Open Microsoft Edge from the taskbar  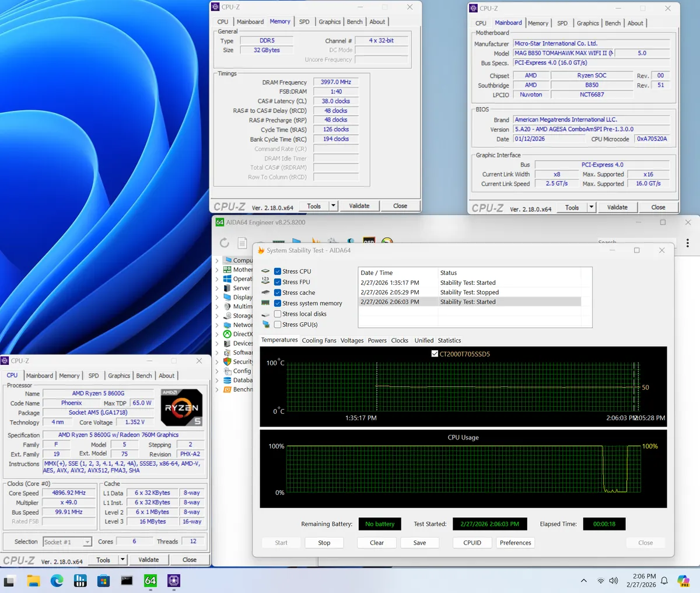coord(57,580)
